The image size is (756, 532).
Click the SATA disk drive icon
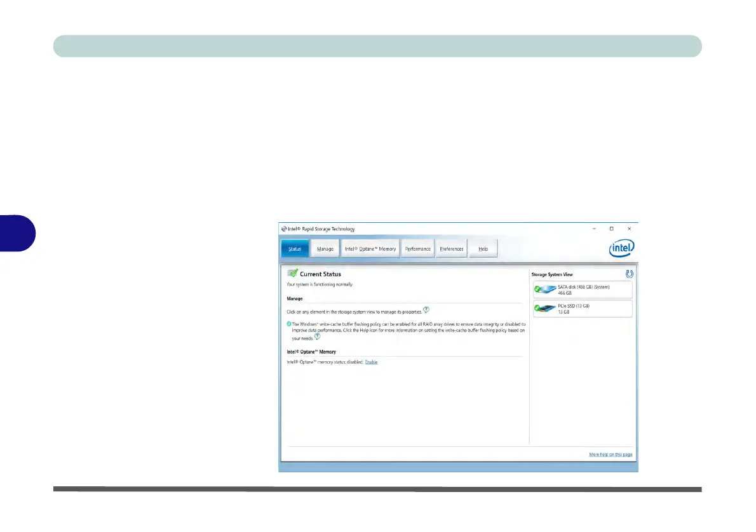(545, 289)
